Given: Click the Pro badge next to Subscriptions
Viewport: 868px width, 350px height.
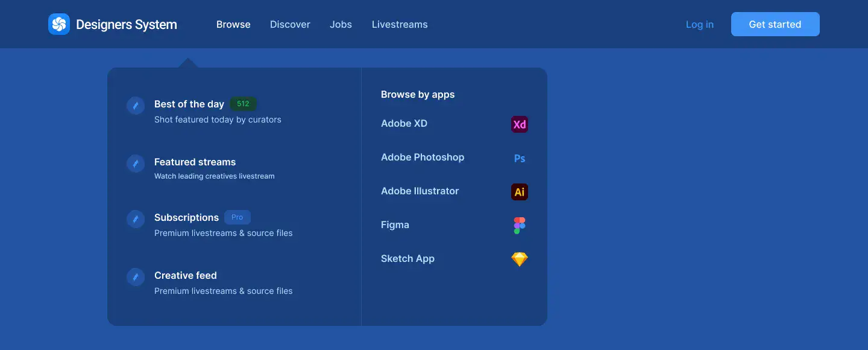Looking at the screenshot, I should (x=237, y=217).
